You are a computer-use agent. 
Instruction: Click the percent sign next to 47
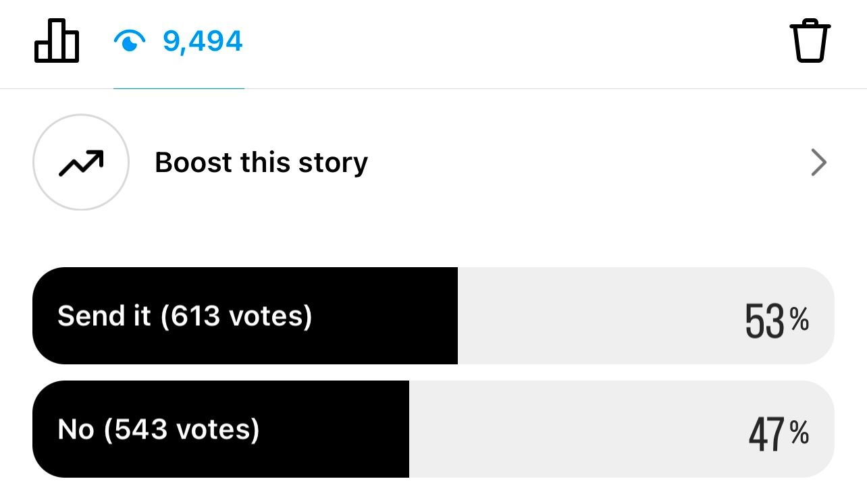tap(799, 434)
